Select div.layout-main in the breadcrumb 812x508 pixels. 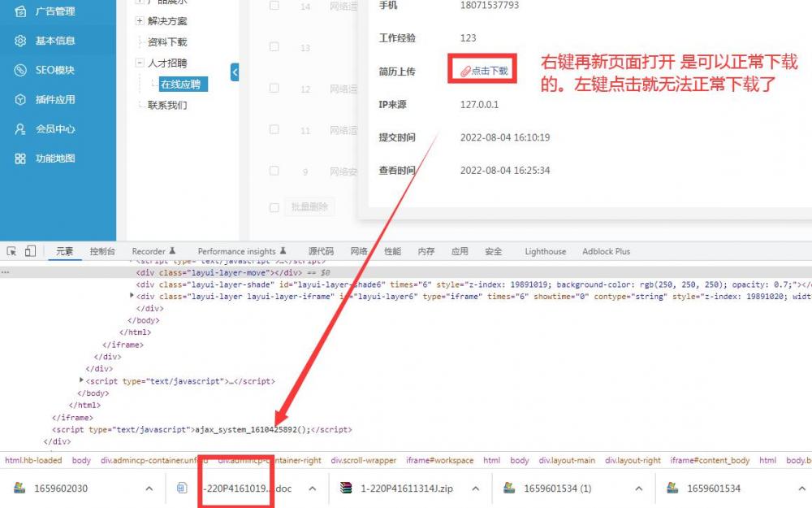pos(567,460)
